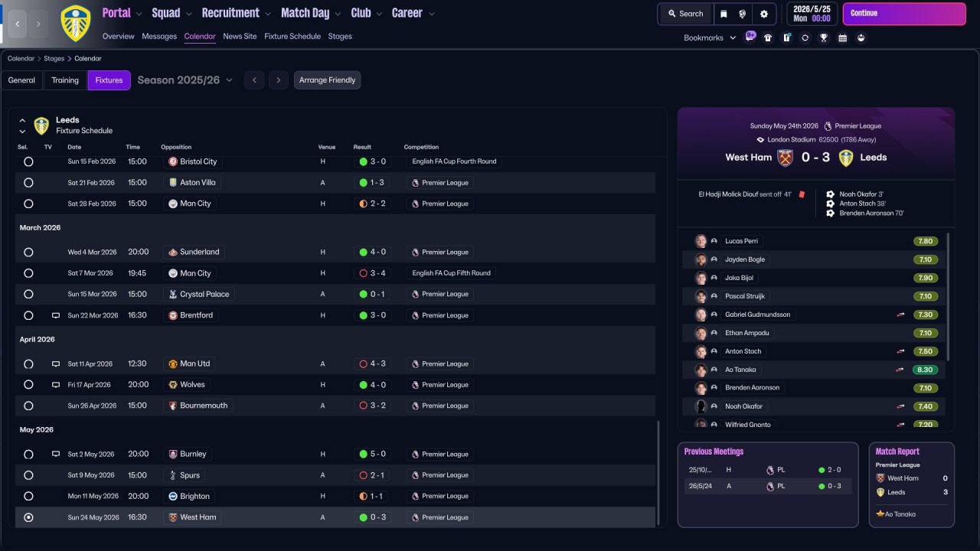The image size is (980, 551).
Task: Select the Crystal Palace fixture radio button
Action: (x=28, y=295)
